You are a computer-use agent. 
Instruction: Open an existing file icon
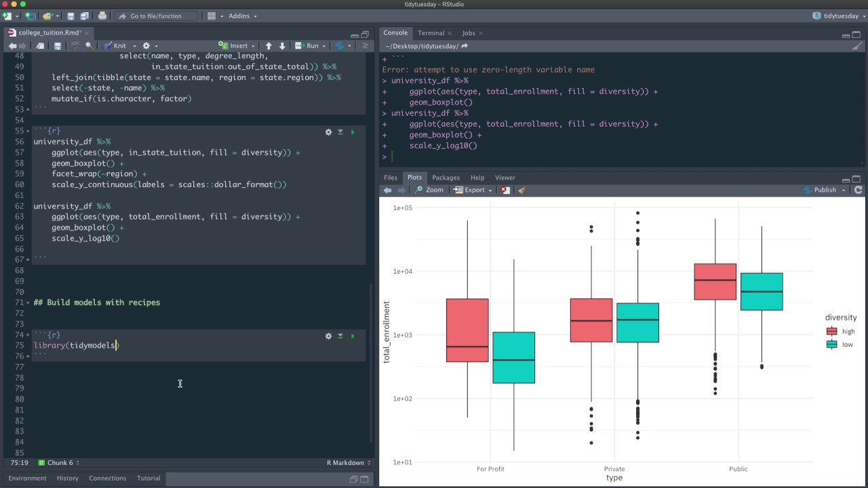tap(47, 16)
